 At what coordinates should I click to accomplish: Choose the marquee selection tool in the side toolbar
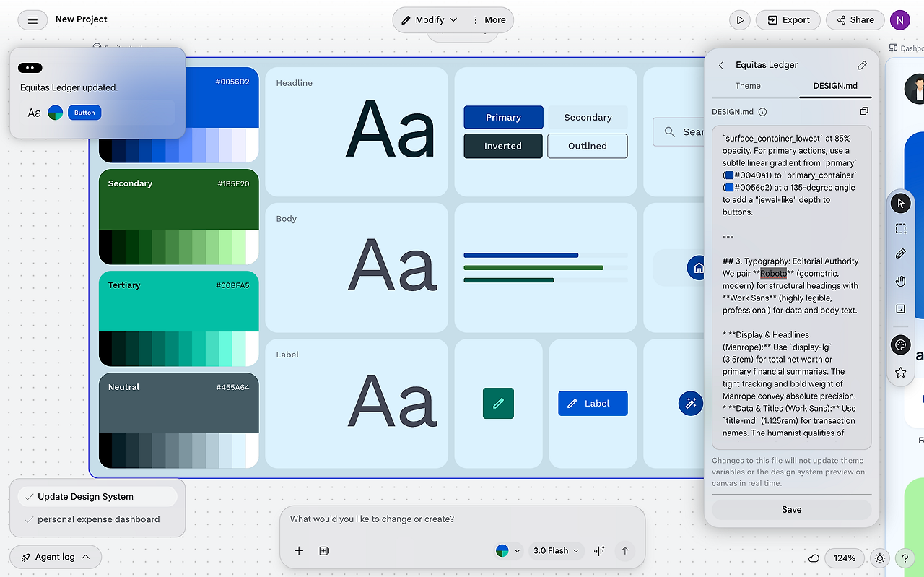coord(901,229)
